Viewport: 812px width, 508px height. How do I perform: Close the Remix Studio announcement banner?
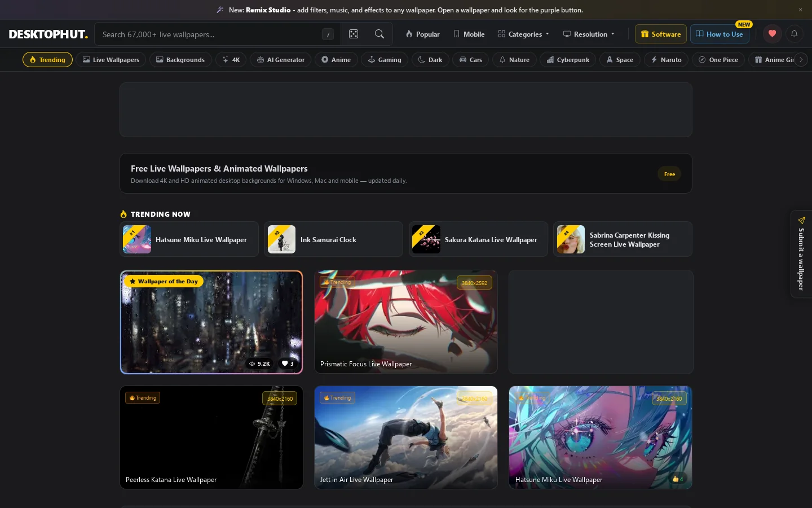tap(800, 10)
